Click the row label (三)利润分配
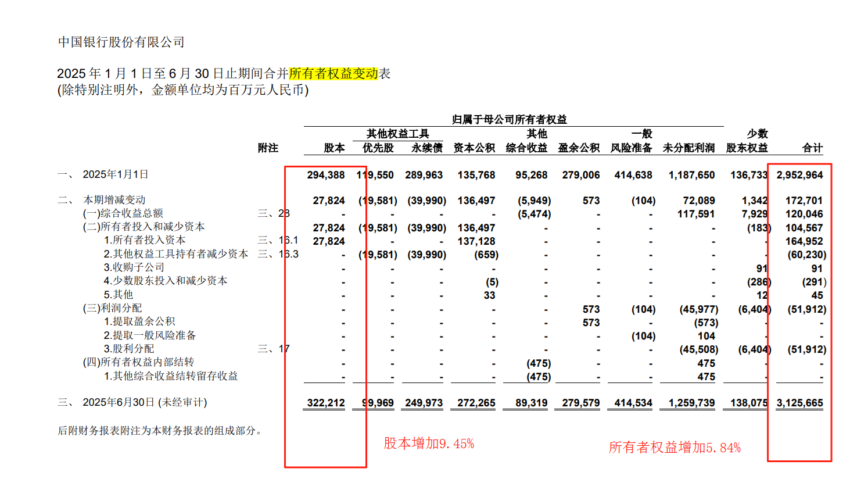 pyautogui.click(x=112, y=308)
